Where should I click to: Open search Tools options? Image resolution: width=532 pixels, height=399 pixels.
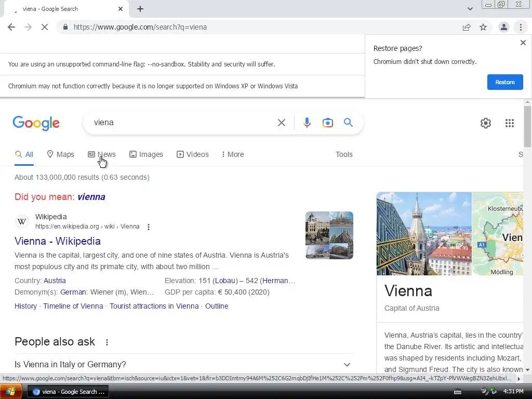pos(344,154)
